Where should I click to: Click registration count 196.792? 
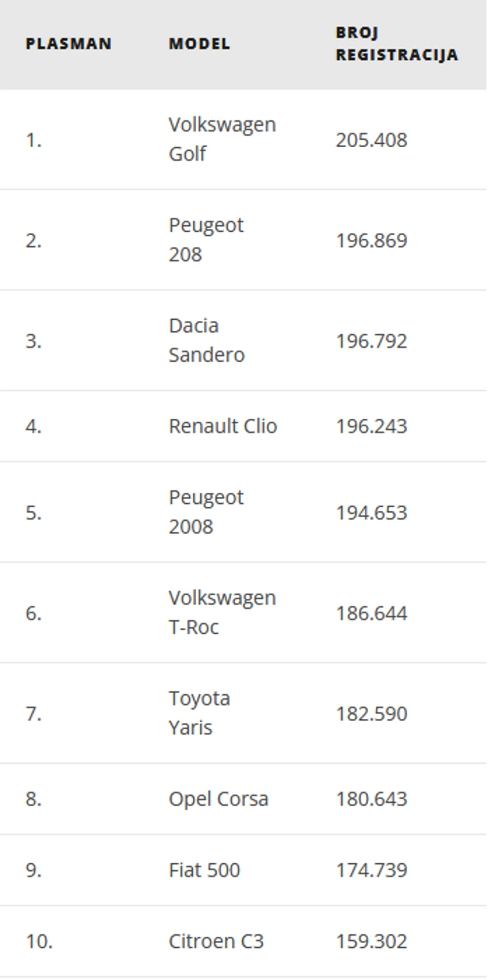coord(372,341)
